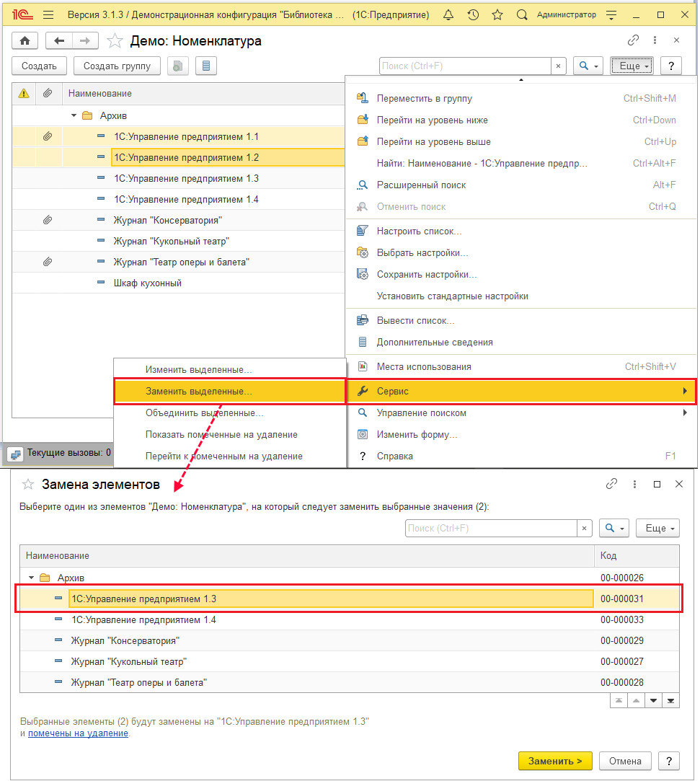Image resolution: width=700 pixels, height=781 pixels.
Task: Click Создать группу button
Action: [117, 66]
